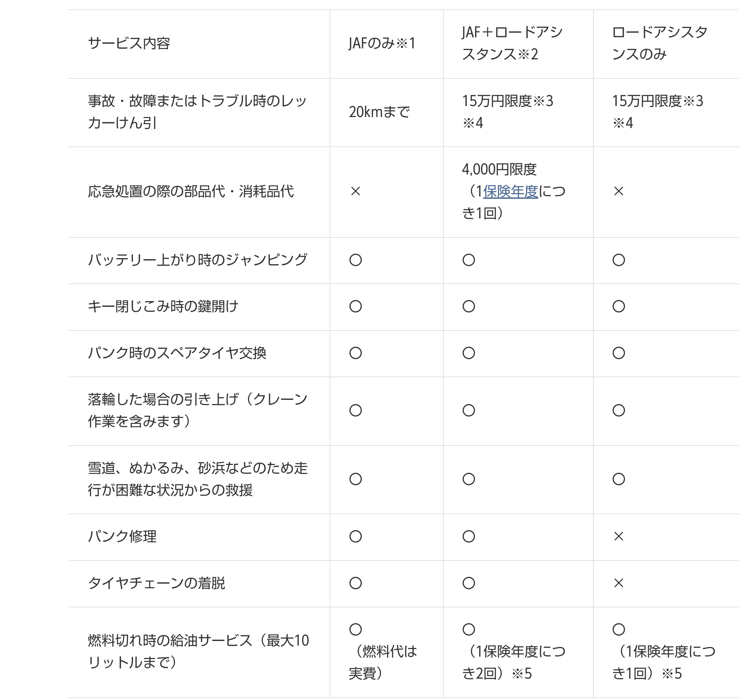Click the × for タイヤチェーンの着脱 row
The image size is (748, 700).
618,583
